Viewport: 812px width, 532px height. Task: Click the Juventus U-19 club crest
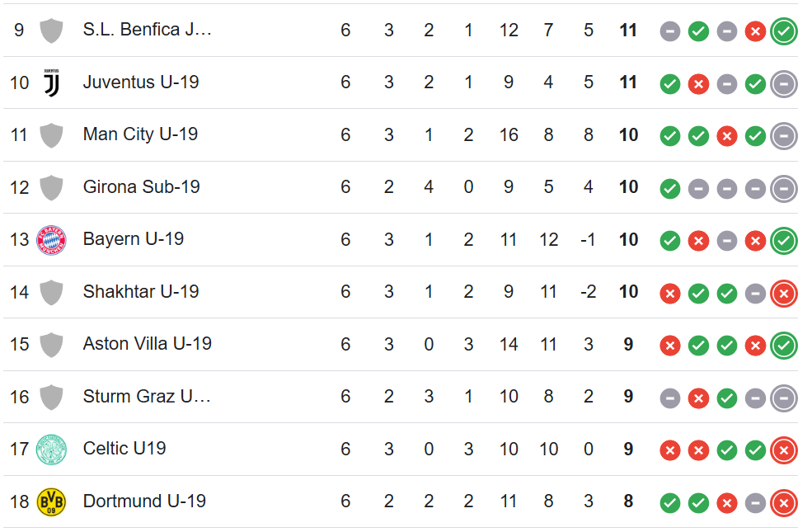[x=51, y=82]
